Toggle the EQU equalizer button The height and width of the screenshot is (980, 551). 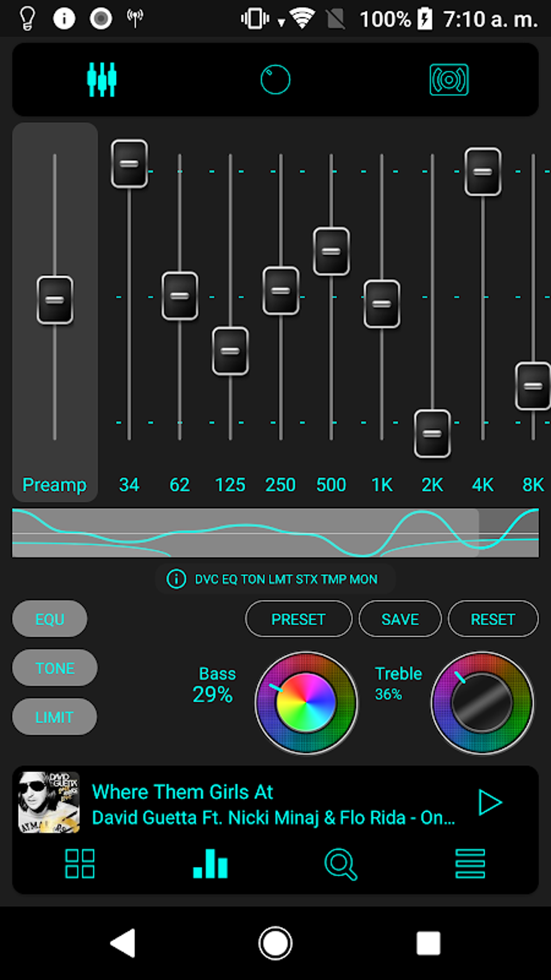(50, 619)
